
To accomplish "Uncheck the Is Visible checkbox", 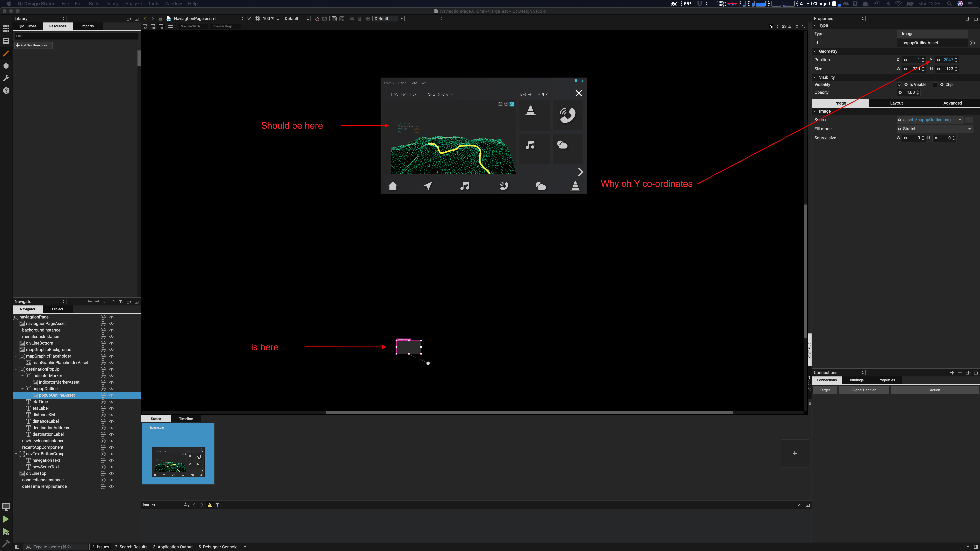I will [x=899, y=85].
